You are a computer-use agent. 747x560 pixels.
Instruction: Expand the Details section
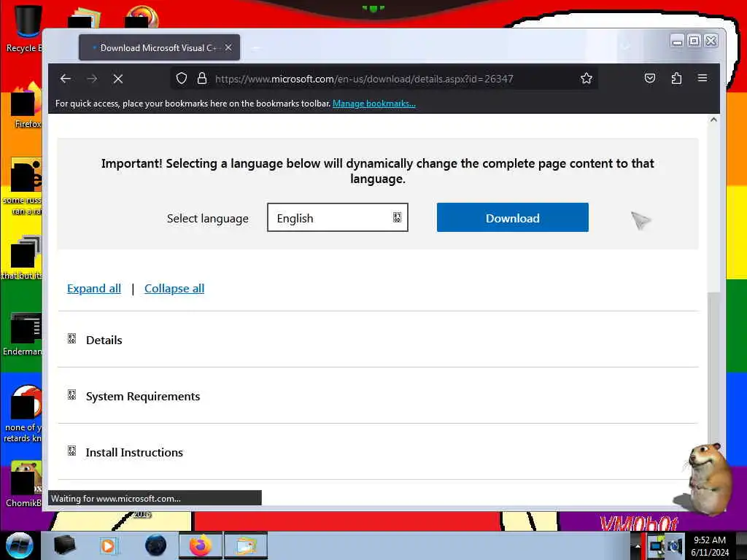(x=378, y=340)
